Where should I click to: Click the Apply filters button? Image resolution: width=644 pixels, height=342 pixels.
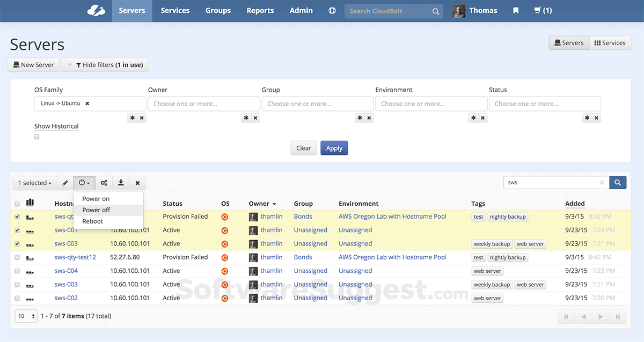pyautogui.click(x=334, y=148)
